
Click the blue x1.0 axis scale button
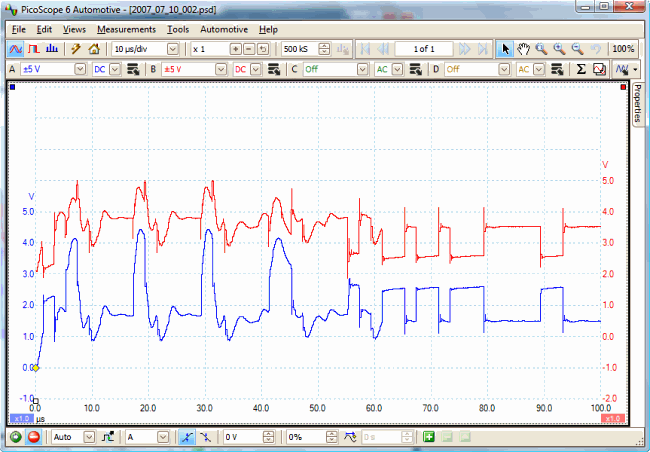[22, 419]
